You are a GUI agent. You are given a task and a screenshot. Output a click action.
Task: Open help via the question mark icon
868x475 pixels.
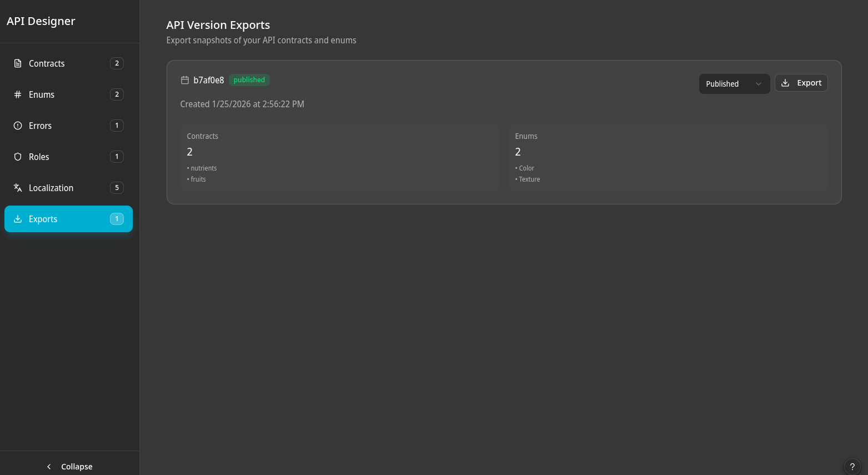click(x=852, y=467)
